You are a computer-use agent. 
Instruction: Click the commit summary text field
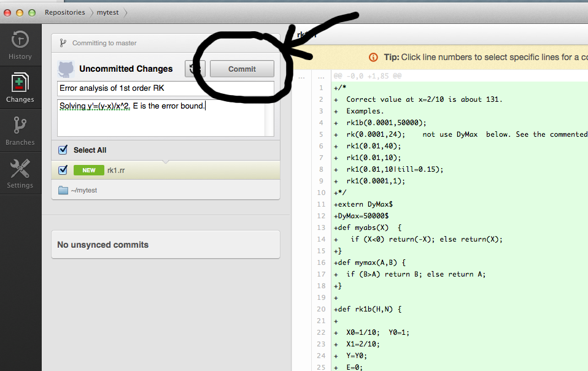(166, 88)
